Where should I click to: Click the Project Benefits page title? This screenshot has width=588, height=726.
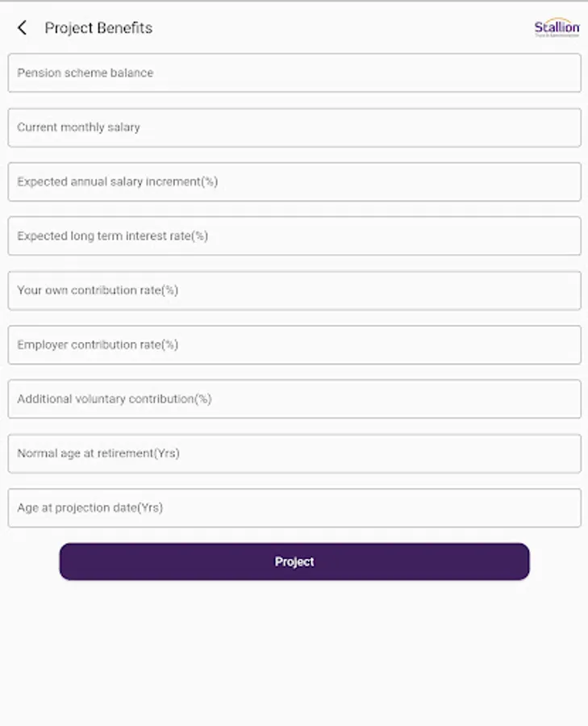point(98,28)
